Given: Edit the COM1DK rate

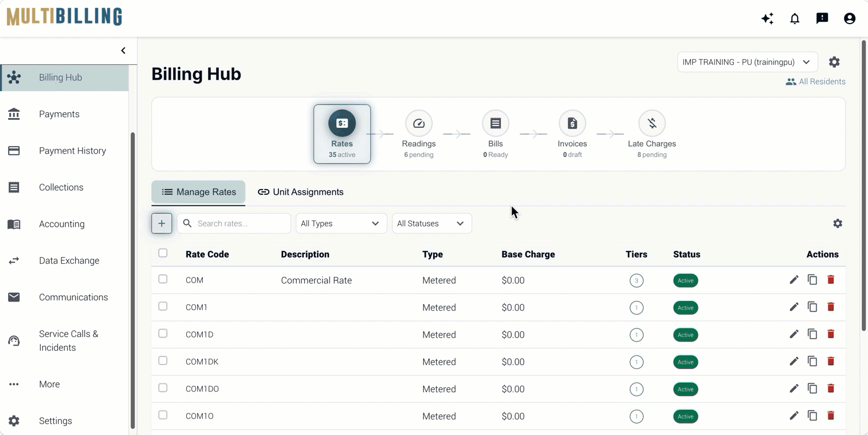Looking at the screenshot, I should pyautogui.click(x=794, y=361).
